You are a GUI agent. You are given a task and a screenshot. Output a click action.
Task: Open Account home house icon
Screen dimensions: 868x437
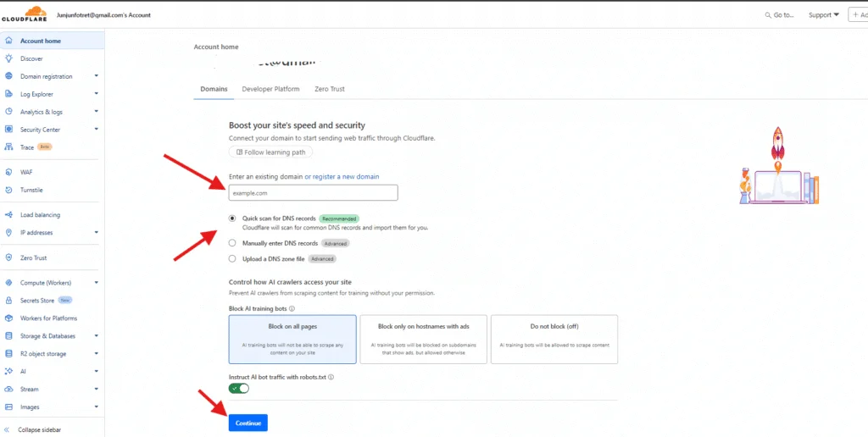pyautogui.click(x=8, y=41)
